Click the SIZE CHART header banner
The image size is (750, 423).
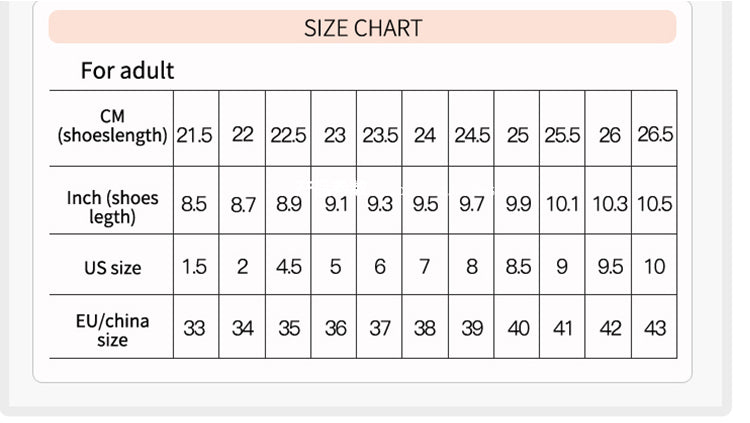362,28
